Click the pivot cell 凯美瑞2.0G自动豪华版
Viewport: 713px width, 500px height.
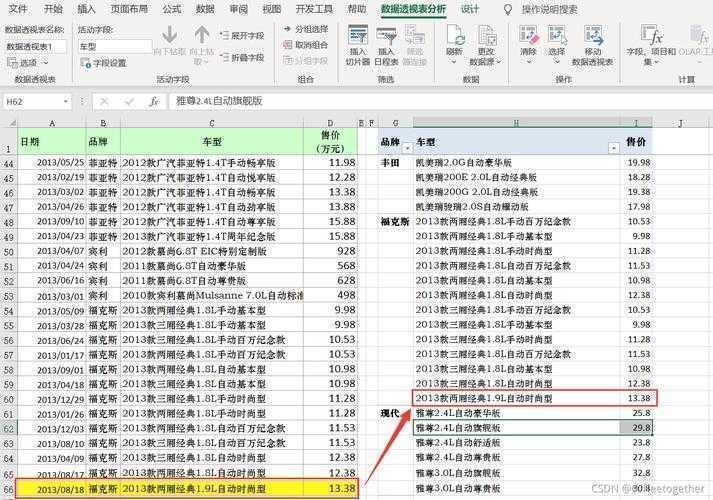[516, 162]
